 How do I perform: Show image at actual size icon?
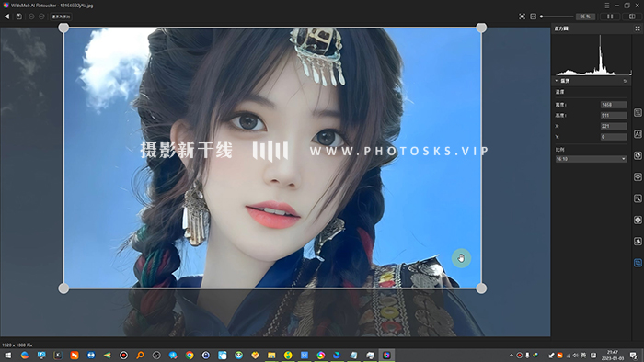[x=533, y=17]
